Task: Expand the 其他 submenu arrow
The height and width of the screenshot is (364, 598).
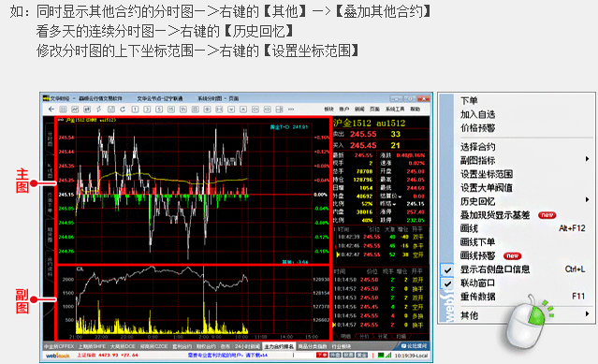Action: coord(588,314)
